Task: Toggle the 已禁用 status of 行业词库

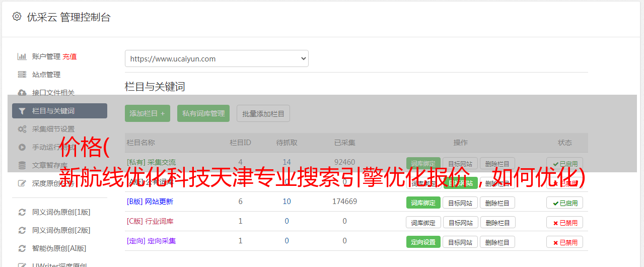Action: pos(565,222)
